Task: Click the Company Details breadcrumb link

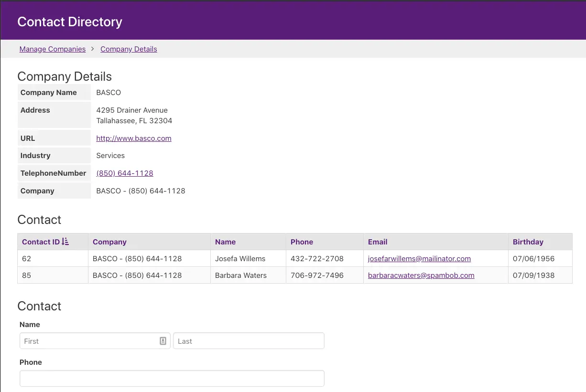Action: [x=129, y=49]
